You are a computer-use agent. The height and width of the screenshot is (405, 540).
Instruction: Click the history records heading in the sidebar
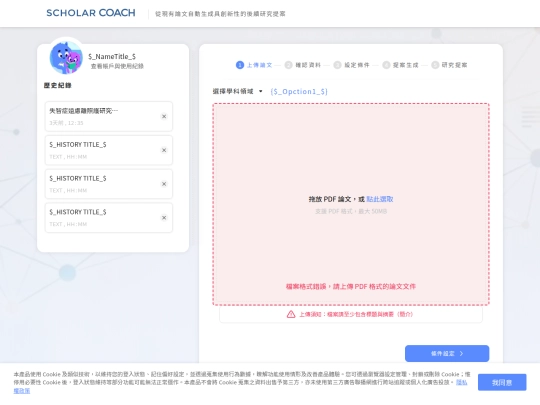coord(58,85)
